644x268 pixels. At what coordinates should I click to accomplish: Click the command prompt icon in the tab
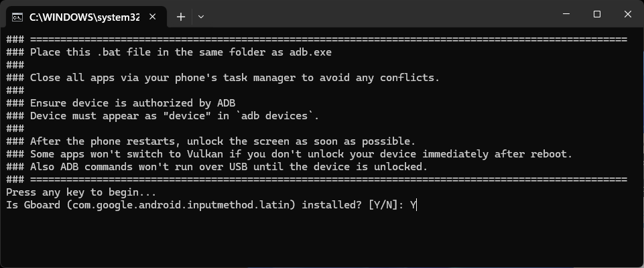[x=17, y=17]
